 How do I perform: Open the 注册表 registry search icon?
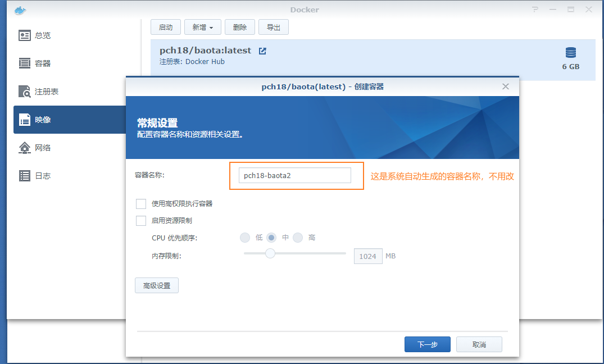[x=25, y=92]
